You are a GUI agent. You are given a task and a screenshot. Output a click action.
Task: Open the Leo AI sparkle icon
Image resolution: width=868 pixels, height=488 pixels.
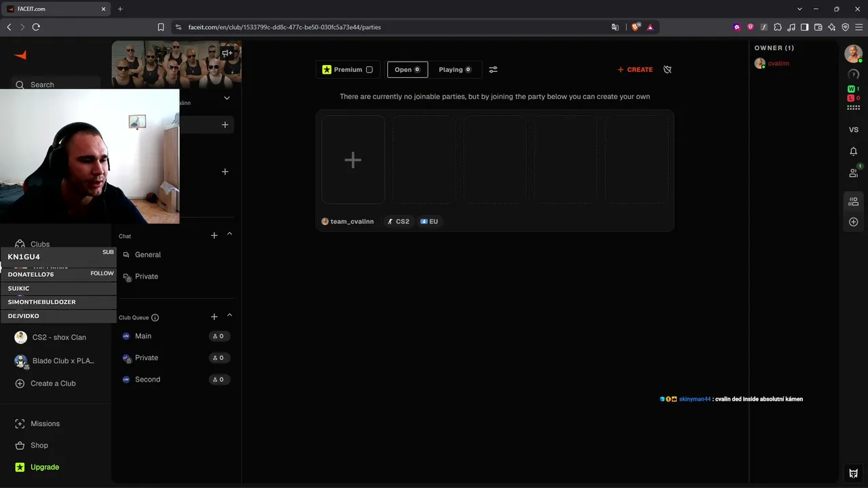pyautogui.click(x=831, y=27)
